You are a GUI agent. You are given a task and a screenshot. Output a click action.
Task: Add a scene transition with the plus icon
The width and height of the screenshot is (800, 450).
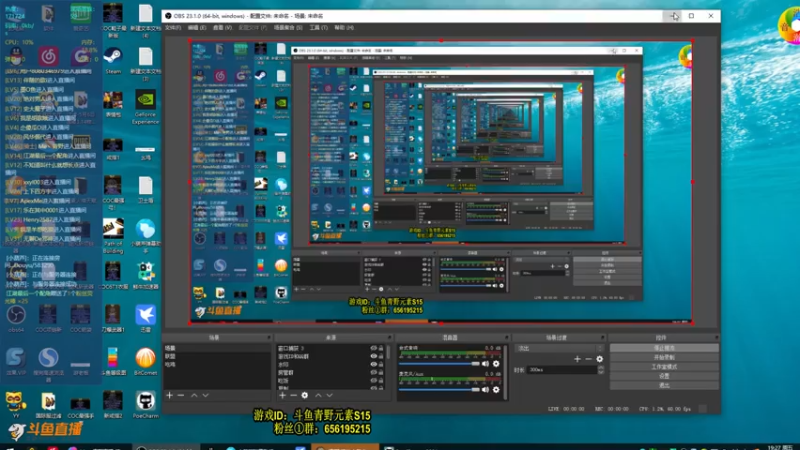[x=577, y=359]
